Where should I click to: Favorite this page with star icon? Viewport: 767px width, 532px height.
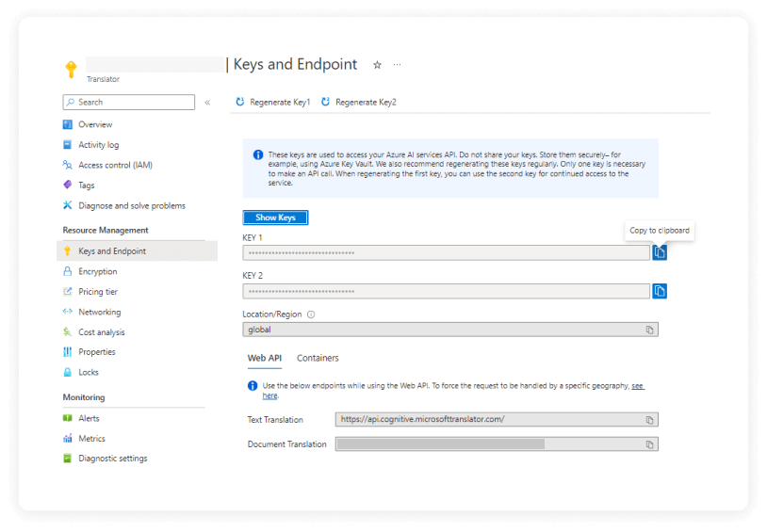tap(378, 65)
